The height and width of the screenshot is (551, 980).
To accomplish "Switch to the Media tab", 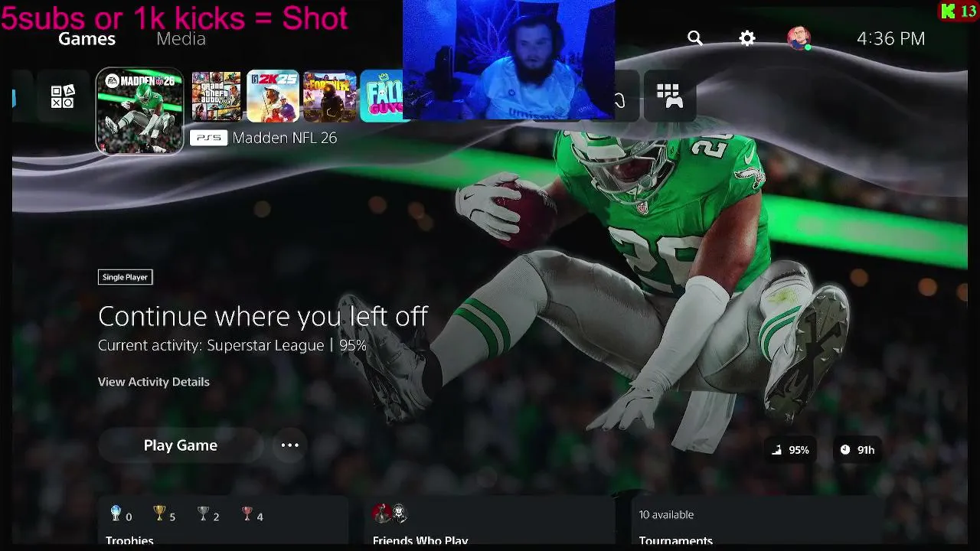I will tap(181, 38).
